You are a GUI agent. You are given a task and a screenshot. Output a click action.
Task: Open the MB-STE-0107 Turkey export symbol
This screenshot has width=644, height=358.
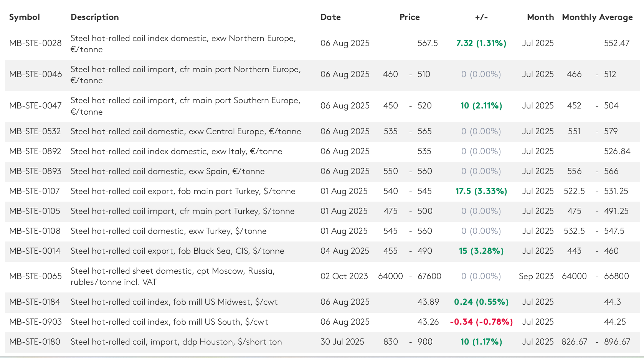[35, 191]
